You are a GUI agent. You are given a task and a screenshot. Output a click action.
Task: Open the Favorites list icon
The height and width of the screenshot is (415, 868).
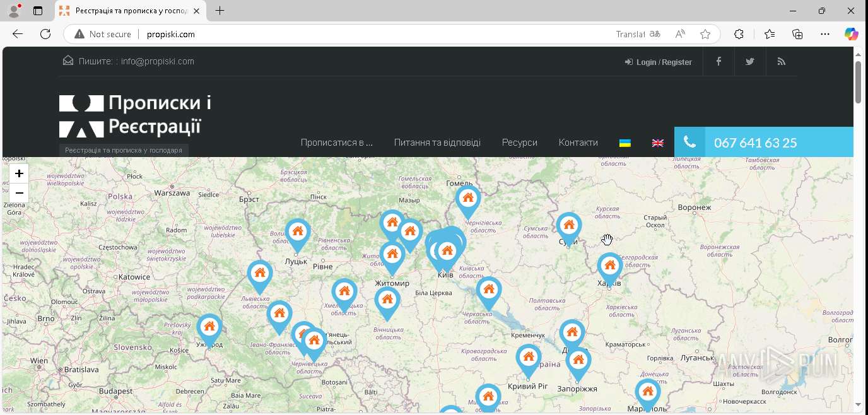769,34
